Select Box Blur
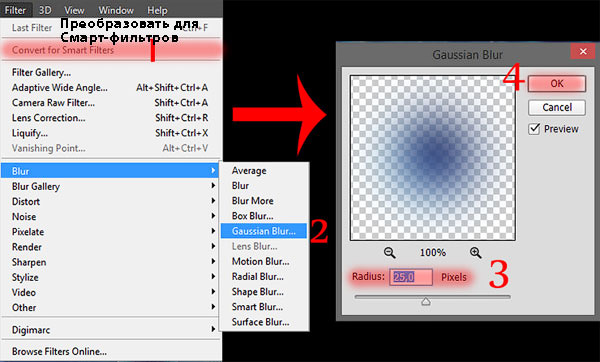Image resolution: width=600 pixels, height=362 pixels. 264,216
